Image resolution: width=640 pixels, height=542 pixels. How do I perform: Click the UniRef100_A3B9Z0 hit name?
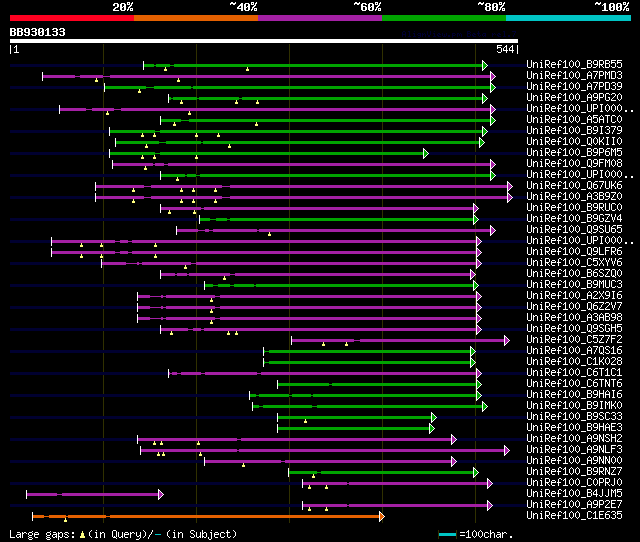tap(574, 197)
